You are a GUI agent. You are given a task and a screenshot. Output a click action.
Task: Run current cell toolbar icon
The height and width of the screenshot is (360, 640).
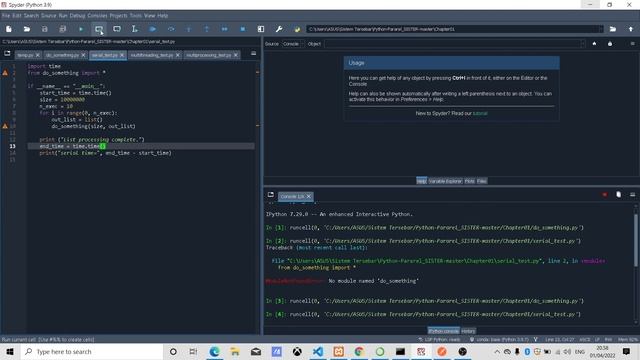99,29
